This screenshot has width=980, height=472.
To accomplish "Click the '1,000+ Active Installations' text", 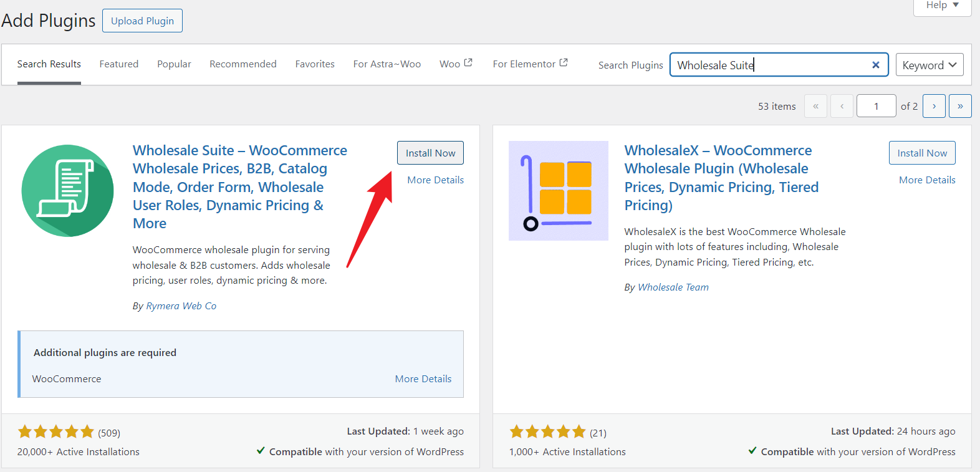I will pos(567,451).
